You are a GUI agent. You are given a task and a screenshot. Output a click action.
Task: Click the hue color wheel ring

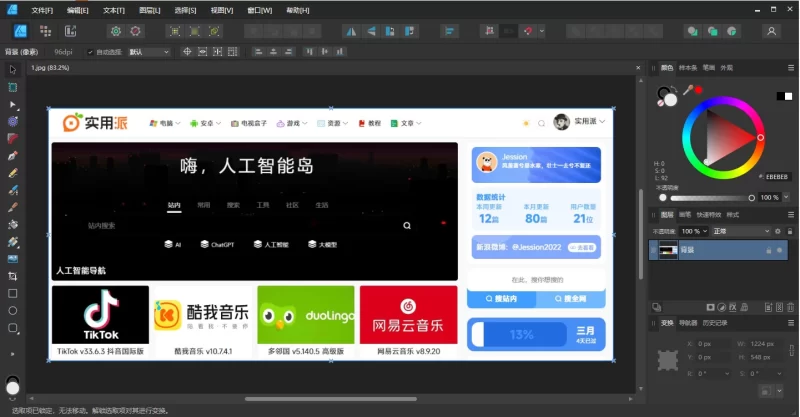pos(723,101)
